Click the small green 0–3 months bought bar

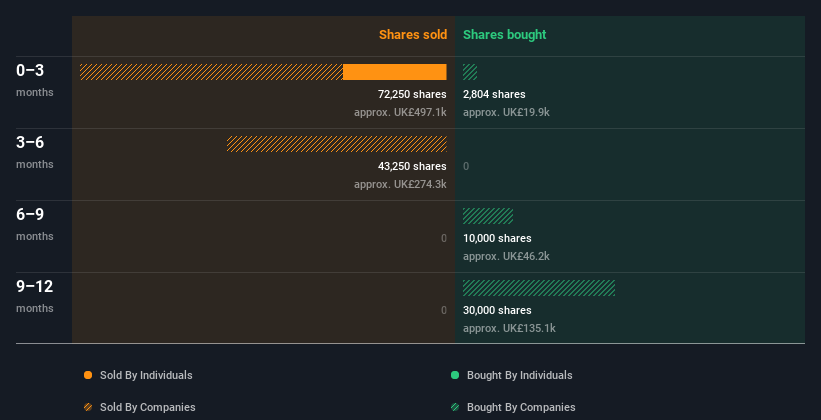click(470, 72)
